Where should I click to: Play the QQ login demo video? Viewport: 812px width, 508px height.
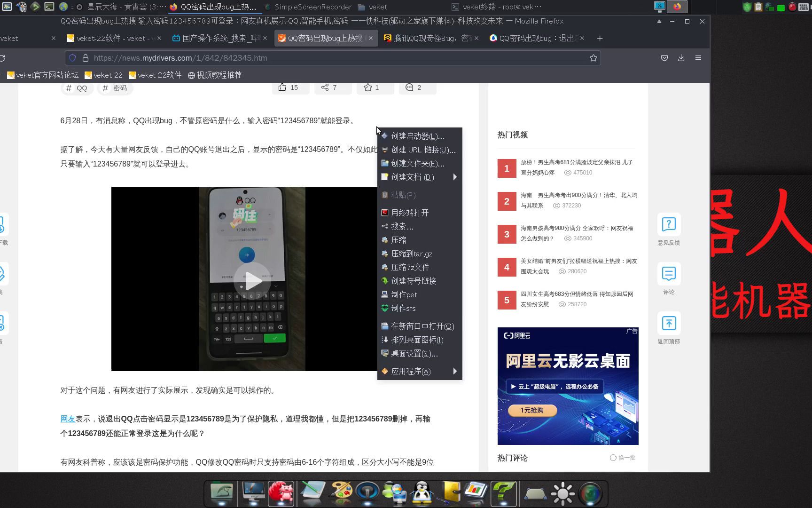click(x=252, y=281)
